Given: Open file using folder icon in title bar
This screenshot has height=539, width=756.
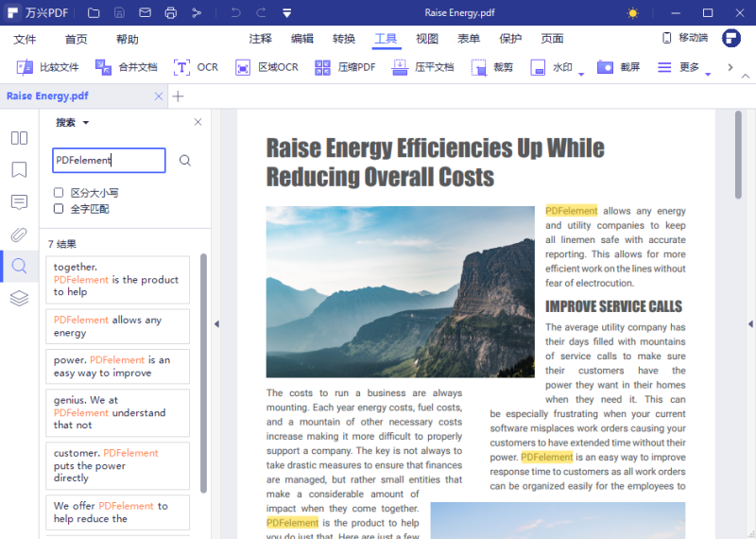Looking at the screenshot, I should pos(94,13).
